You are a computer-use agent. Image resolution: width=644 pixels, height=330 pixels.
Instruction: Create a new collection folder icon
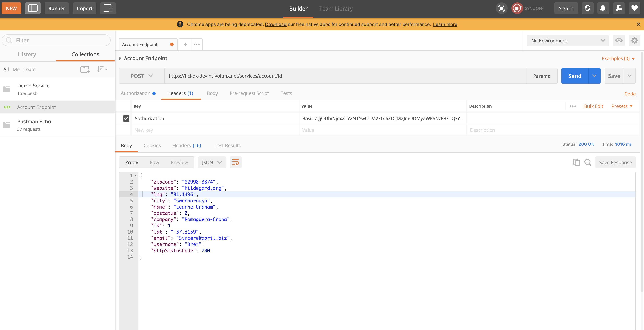pos(85,69)
